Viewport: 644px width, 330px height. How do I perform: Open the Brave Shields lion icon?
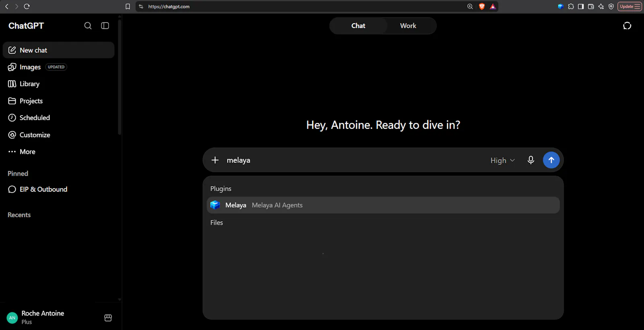(x=482, y=6)
